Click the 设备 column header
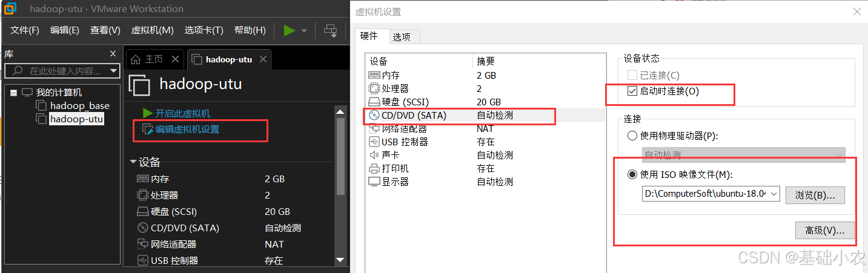868x273 pixels. 419,61
